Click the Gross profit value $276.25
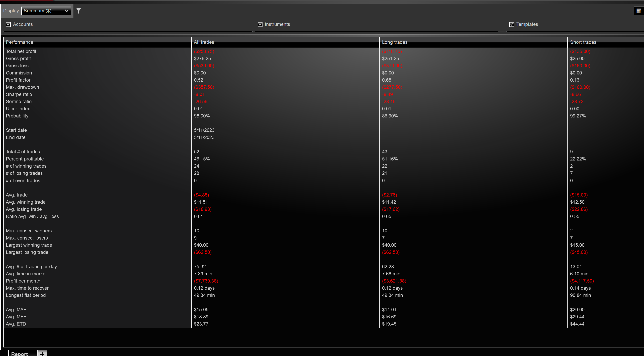The width and height of the screenshot is (644, 356). pyautogui.click(x=202, y=59)
